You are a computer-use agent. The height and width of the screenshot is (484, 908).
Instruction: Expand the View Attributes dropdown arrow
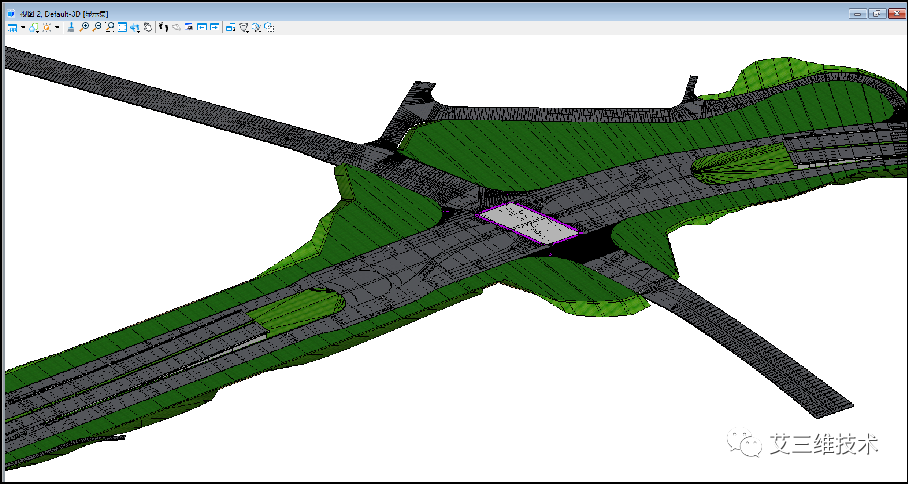point(22,28)
